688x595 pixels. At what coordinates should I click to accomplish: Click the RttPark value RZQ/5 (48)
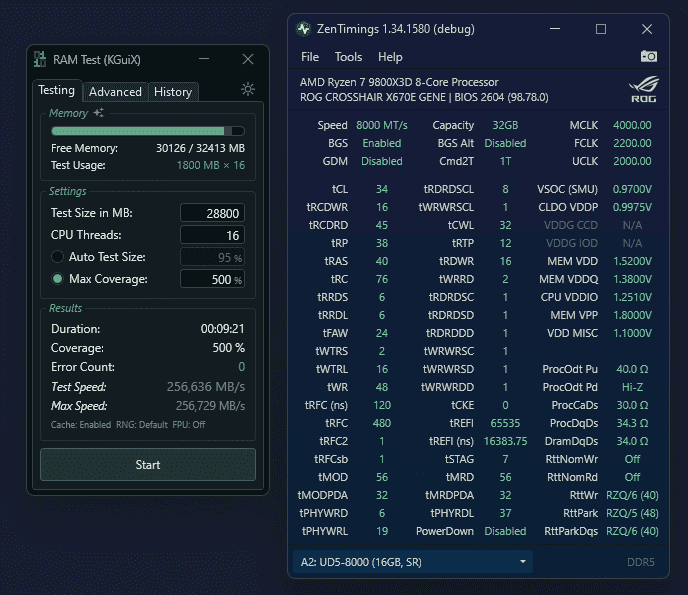pos(632,513)
